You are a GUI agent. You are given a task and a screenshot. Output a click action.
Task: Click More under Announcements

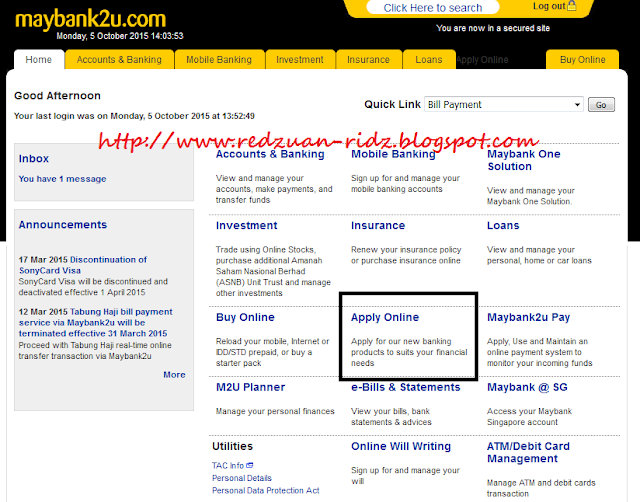coord(174,375)
